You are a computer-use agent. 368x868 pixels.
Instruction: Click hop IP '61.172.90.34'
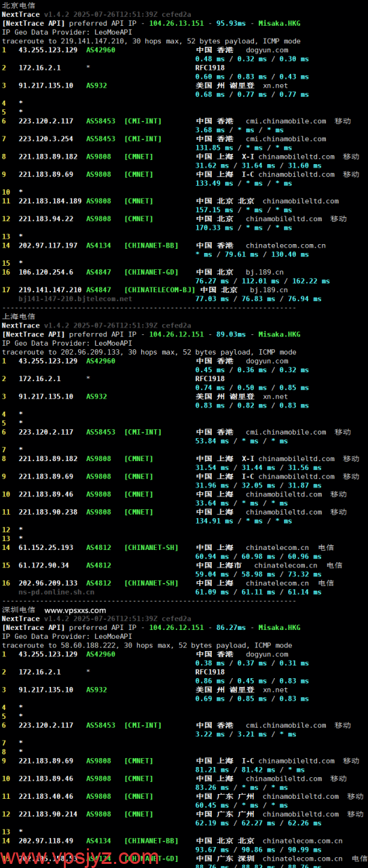pyautogui.click(x=43, y=565)
